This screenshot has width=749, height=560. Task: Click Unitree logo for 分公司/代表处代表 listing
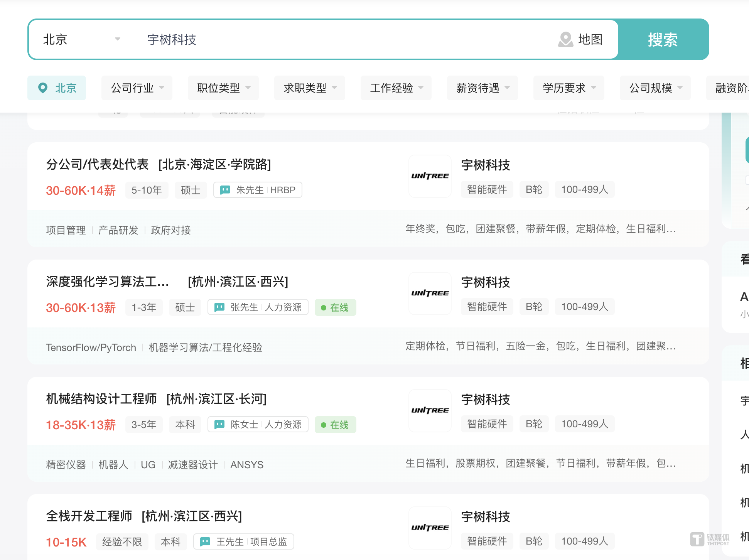pos(430,176)
